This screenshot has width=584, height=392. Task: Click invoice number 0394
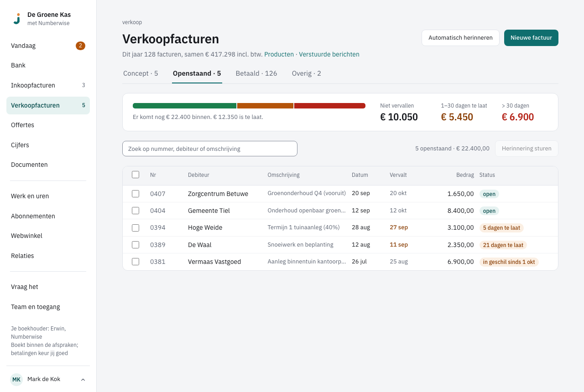coord(158,227)
